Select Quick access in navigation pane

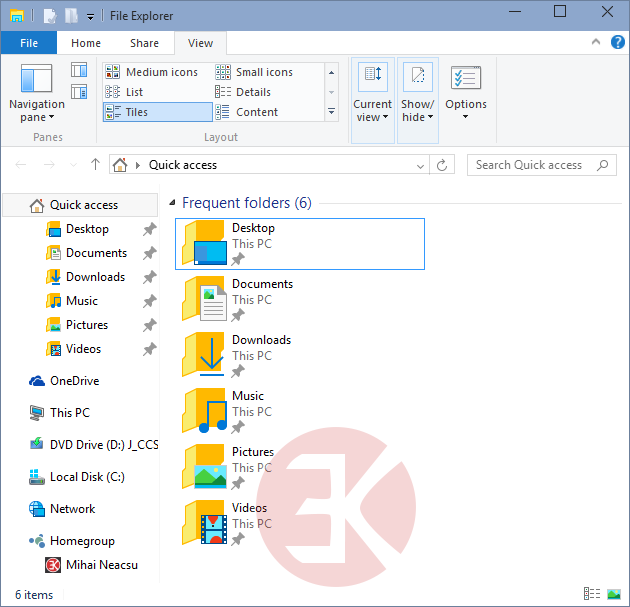coord(80,205)
